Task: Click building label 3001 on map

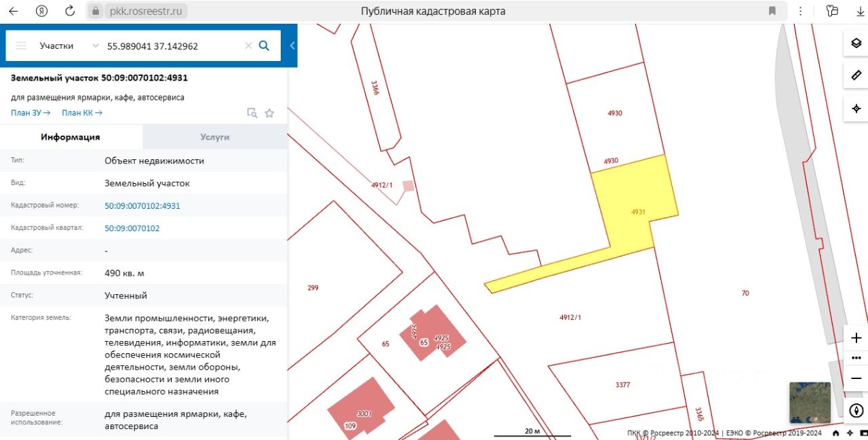Action: click(365, 413)
